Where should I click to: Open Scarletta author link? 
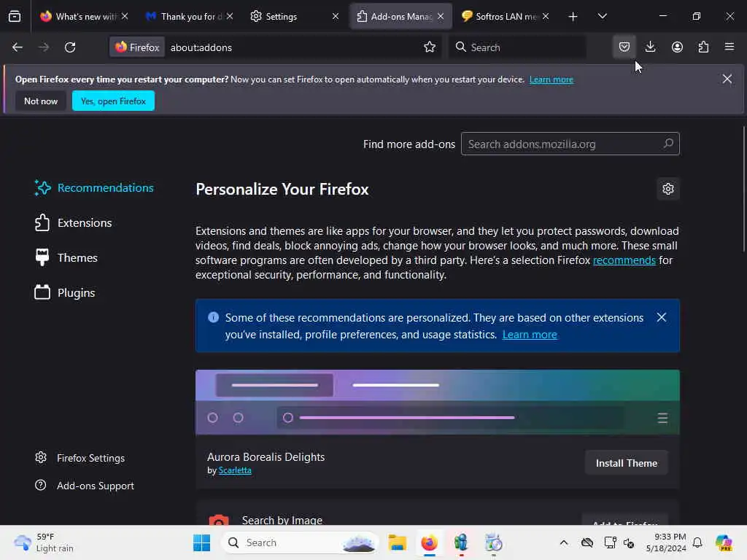(235, 470)
